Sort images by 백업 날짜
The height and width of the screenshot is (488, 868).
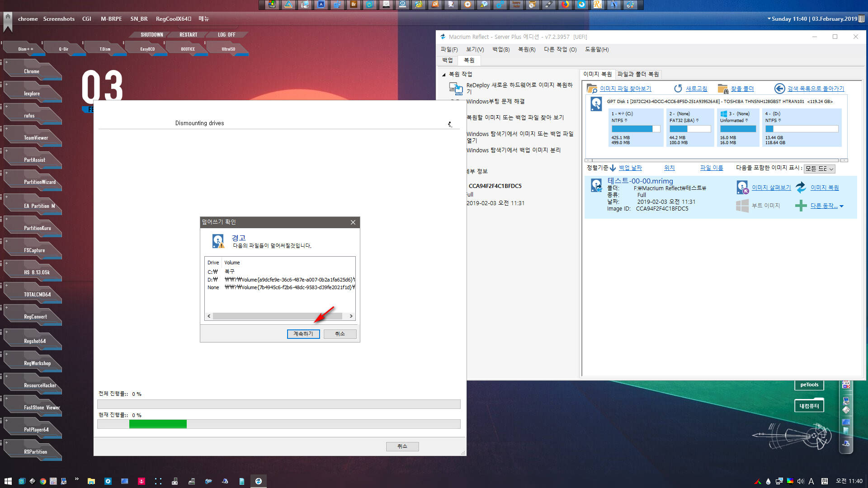point(630,168)
